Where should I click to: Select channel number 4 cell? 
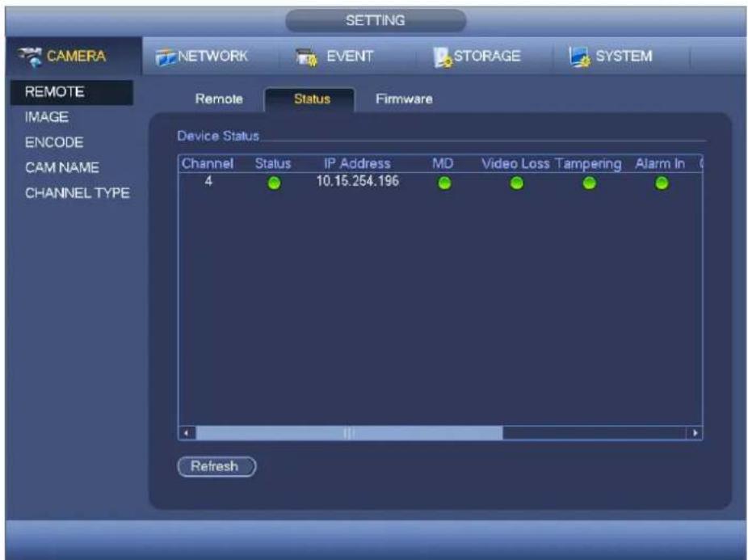[208, 181]
